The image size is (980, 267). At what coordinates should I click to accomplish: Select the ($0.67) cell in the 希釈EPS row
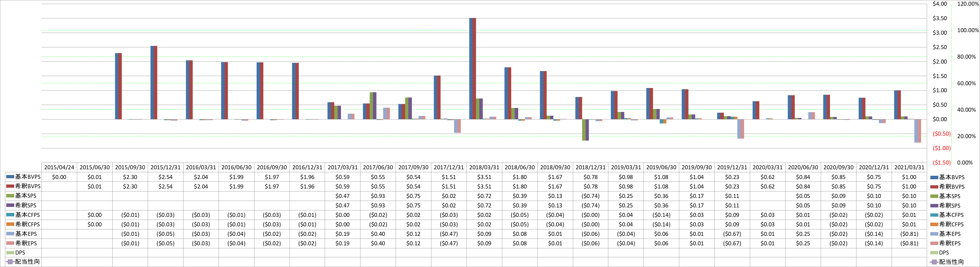(x=732, y=243)
